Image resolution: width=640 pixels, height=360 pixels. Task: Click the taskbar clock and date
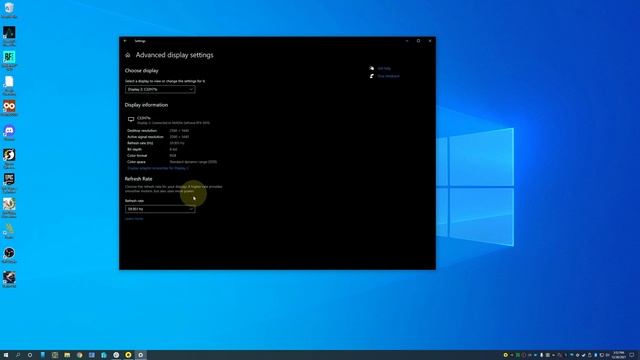(619, 355)
